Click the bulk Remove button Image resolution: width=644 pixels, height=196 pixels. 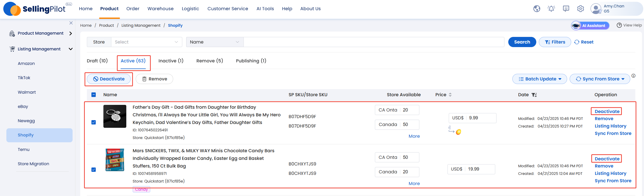(154, 79)
